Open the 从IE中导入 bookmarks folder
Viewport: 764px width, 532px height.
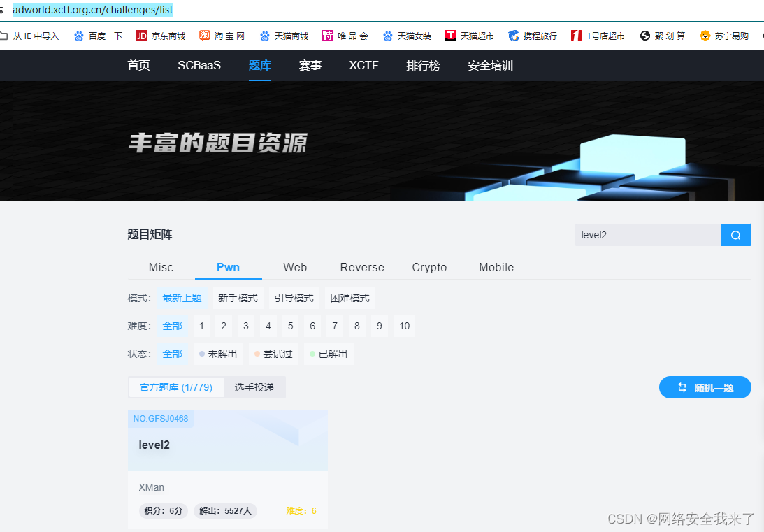tap(29, 36)
